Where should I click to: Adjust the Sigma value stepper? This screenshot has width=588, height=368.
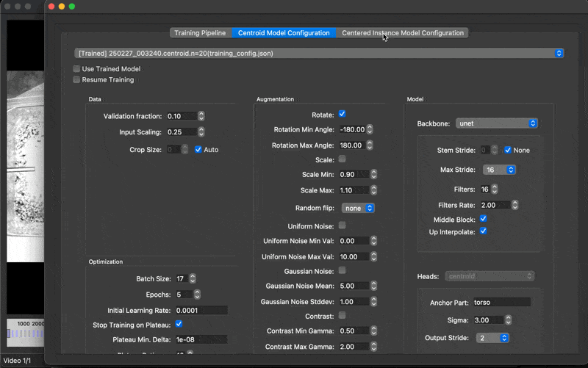click(508, 320)
